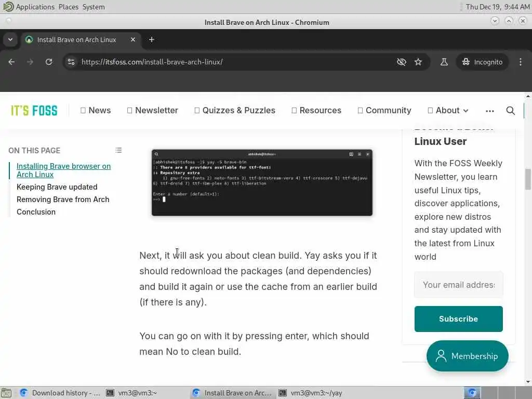This screenshot has width=532, height=399.
Task: Reload the current page
Action: point(49,62)
